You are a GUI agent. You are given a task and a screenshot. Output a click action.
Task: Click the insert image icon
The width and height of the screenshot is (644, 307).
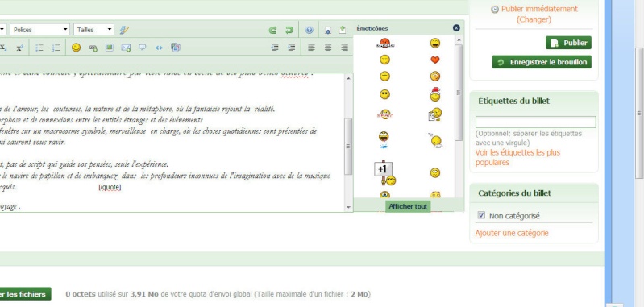(110, 48)
